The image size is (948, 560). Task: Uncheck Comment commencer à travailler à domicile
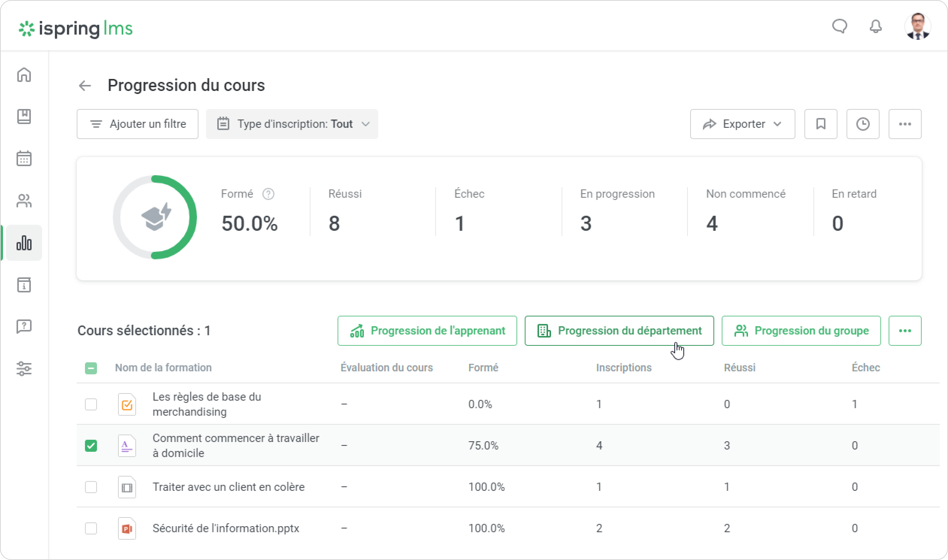pyautogui.click(x=91, y=446)
